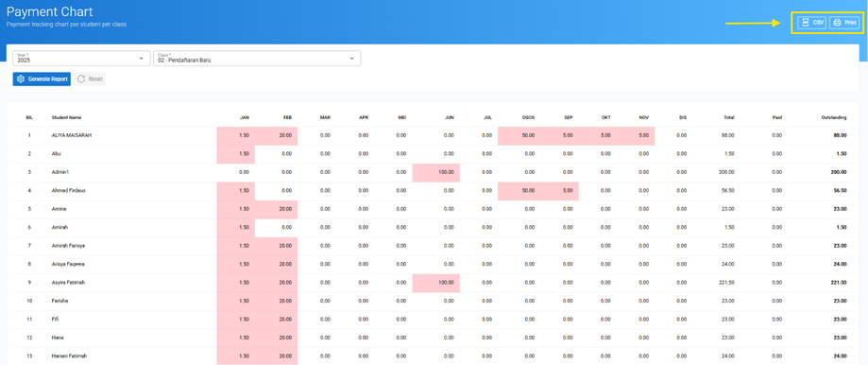Click ALIYA MAISARAH's outstanding amount 88.00
868x365 pixels.
point(841,135)
